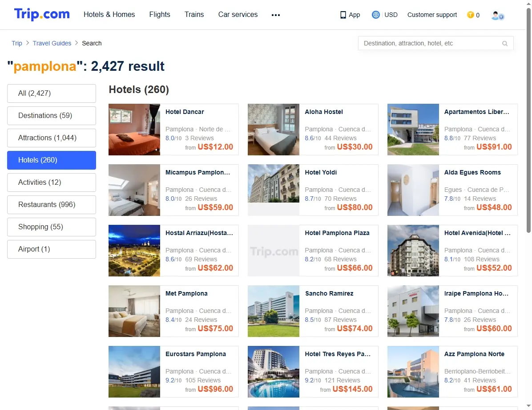
Task: Open Hotel Avenida building photo
Action: tap(413, 250)
